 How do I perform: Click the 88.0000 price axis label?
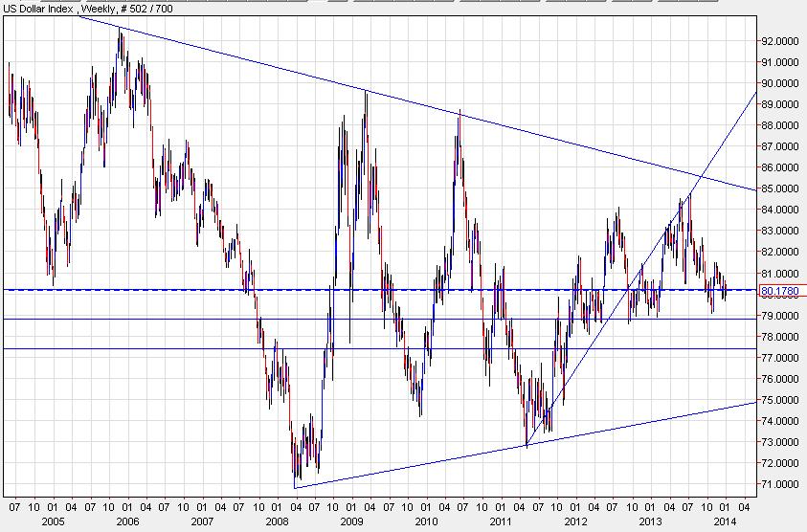pyautogui.click(x=780, y=125)
